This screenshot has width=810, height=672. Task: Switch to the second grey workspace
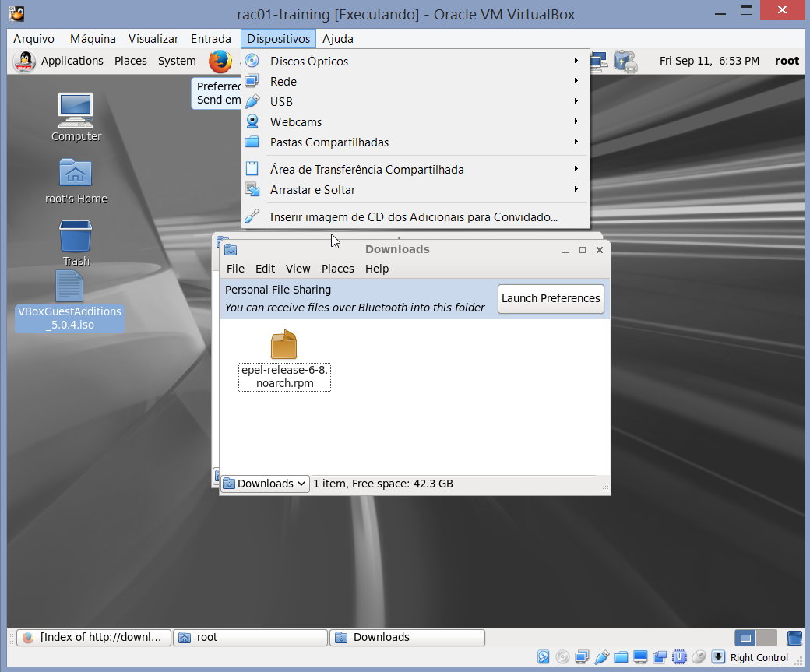tap(766, 638)
